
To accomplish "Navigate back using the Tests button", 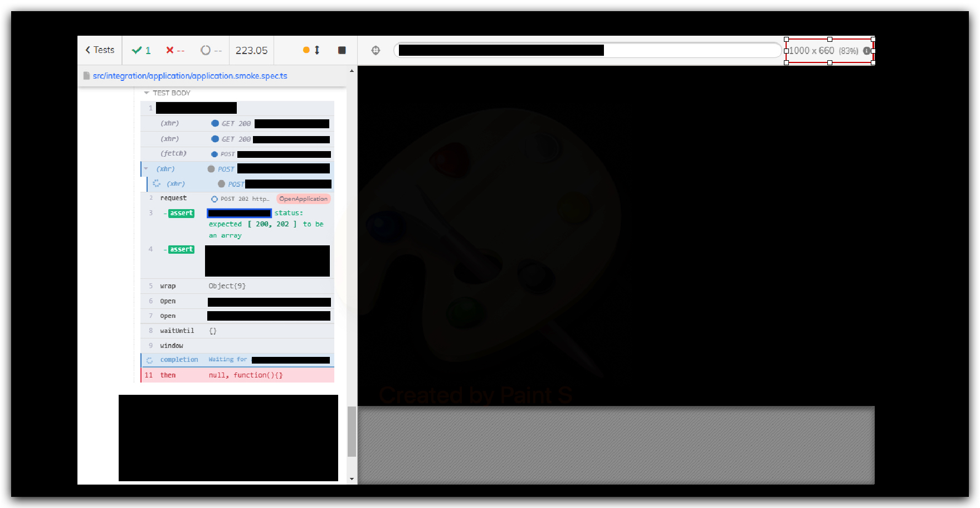I will point(99,50).
